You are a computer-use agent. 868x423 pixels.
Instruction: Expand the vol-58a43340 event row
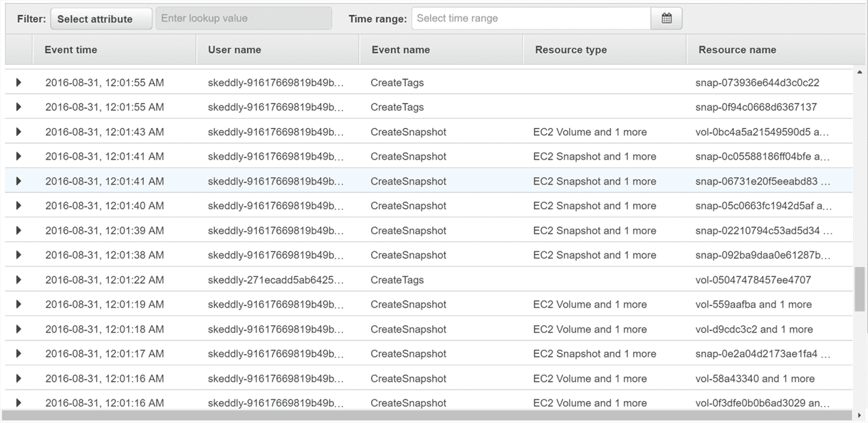point(19,379)
